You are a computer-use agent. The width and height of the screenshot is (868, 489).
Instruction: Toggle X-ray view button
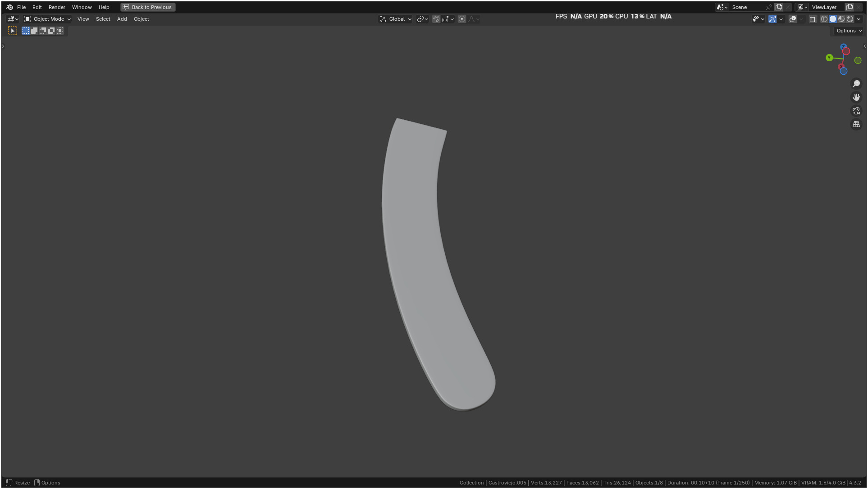coord(813,19)
